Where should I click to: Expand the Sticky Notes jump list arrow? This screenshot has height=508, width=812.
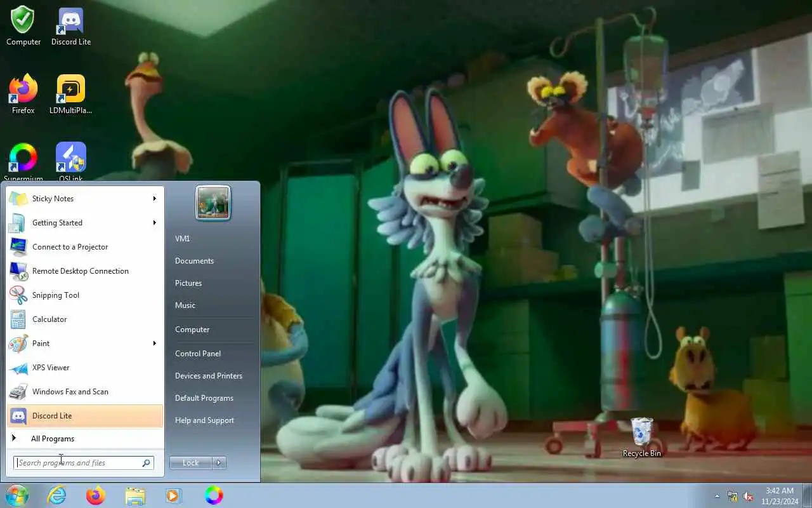pos(154,199)
